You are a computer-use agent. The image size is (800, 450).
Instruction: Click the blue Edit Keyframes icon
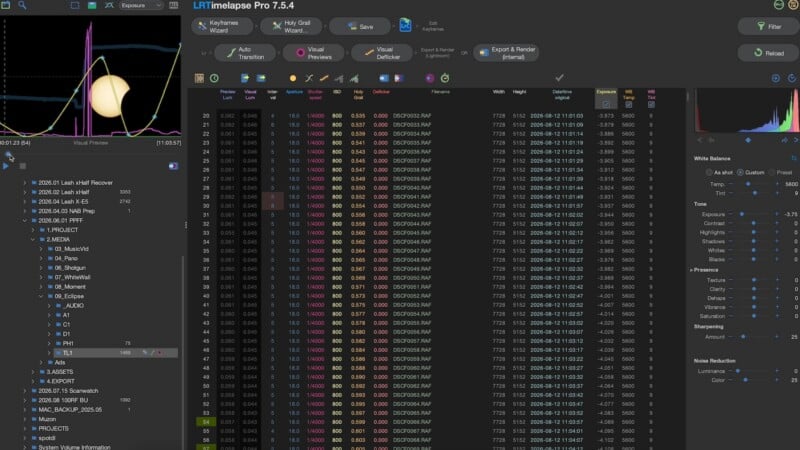405,25
